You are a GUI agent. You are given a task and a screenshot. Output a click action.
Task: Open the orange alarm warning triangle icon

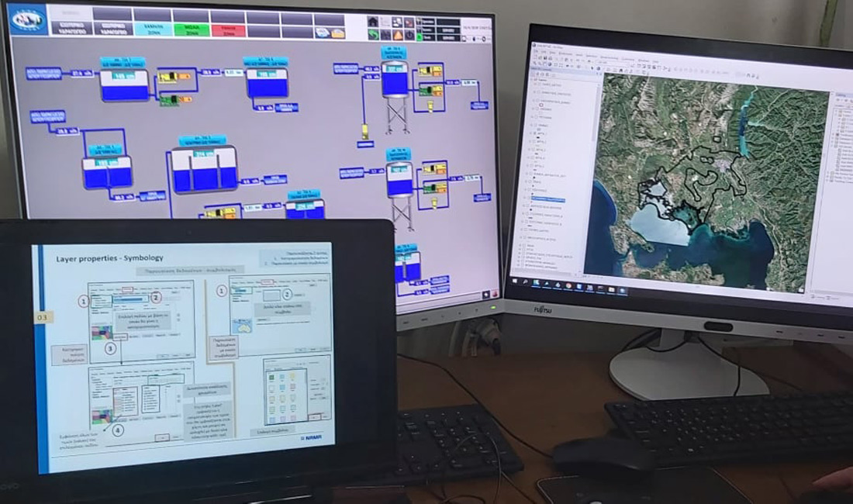tap(398, 35)
